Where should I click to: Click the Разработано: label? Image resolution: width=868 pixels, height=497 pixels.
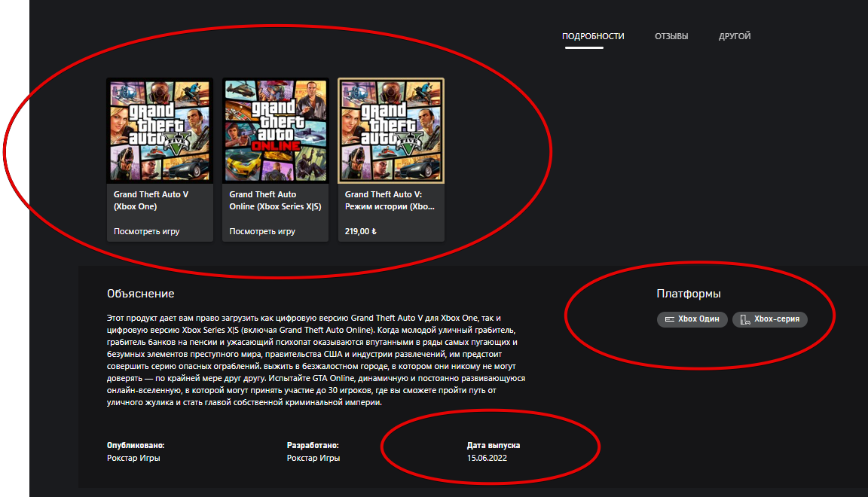[x=313, y=446]
